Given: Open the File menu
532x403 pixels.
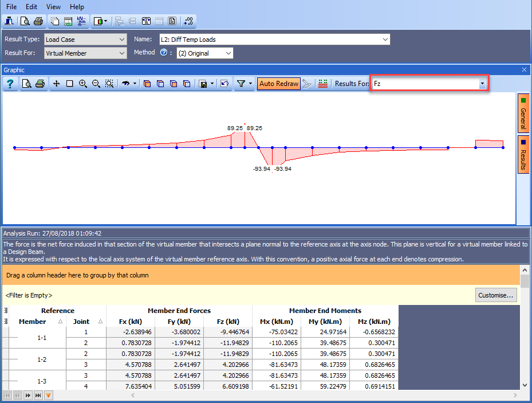Looking at the screenshot, I should [x=11, y=7].
